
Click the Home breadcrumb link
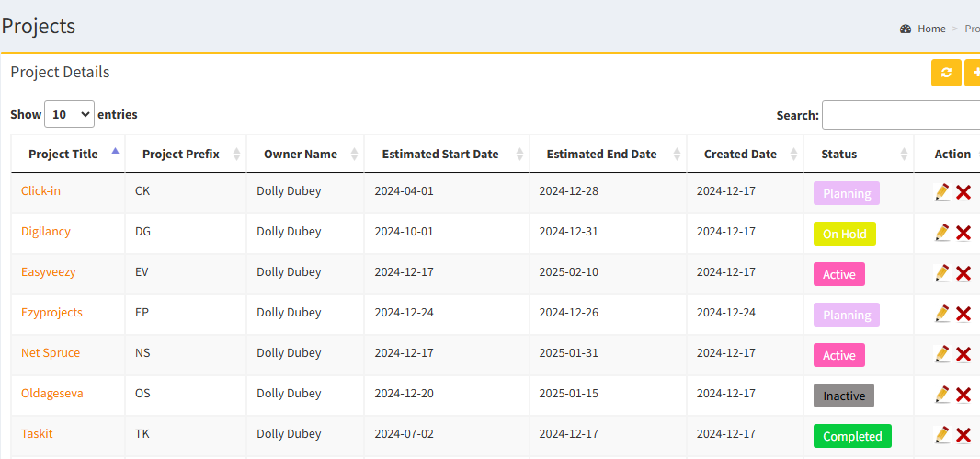931,29
